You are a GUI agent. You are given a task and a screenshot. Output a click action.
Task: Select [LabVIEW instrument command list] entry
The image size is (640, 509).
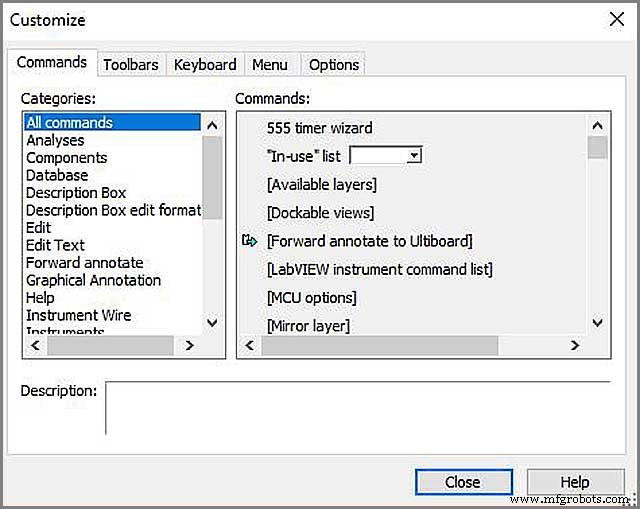(x=379, y=269)
